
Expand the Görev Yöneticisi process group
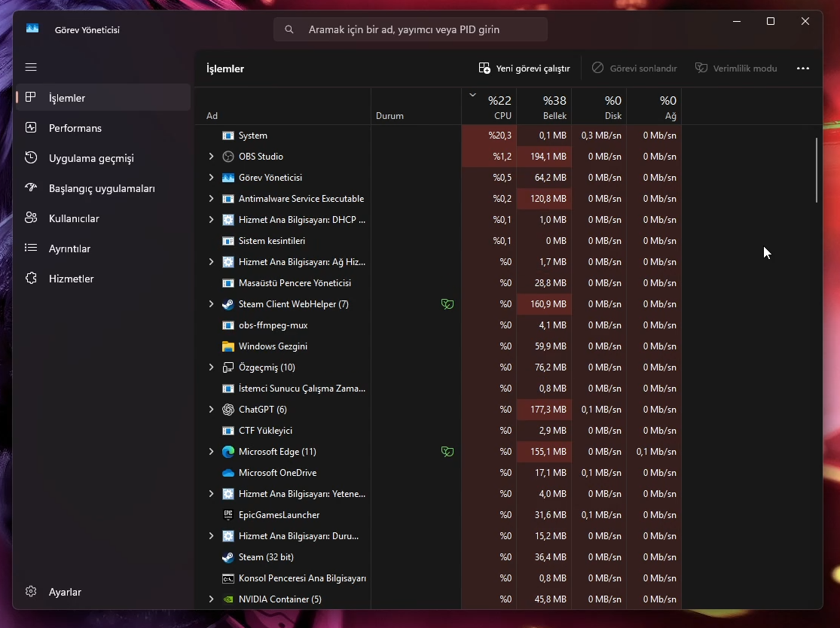(211, 178)
